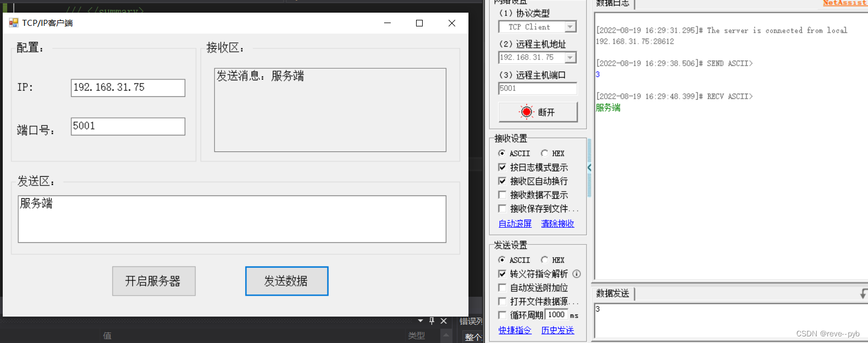Select ASCII radio in 接收设置

tap(502, 153)
